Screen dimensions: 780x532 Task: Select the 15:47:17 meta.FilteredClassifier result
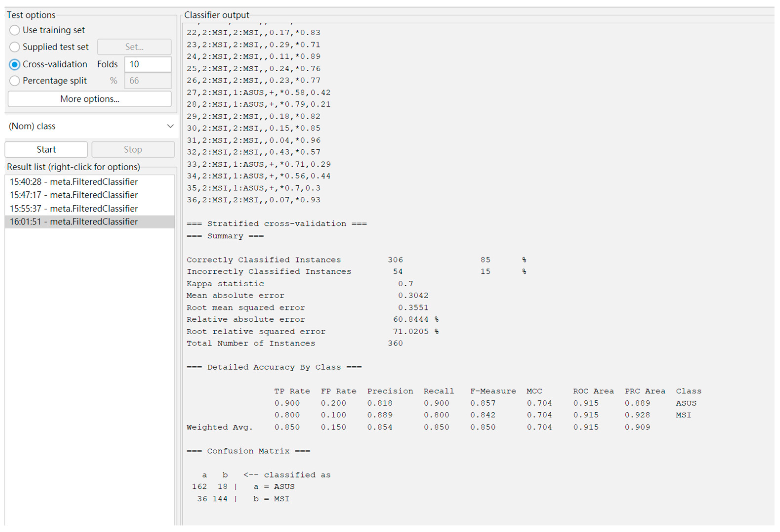(90, 195)
